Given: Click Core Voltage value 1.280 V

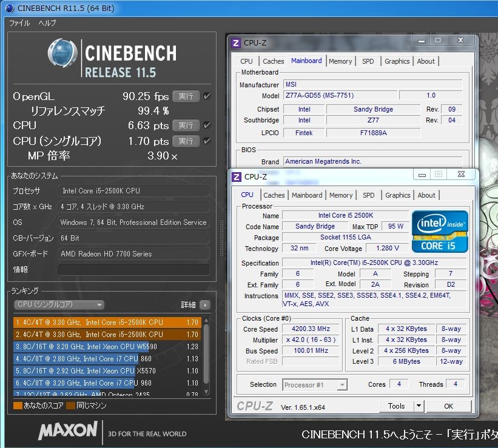Looking at the screenshot, I should point(387,248).
